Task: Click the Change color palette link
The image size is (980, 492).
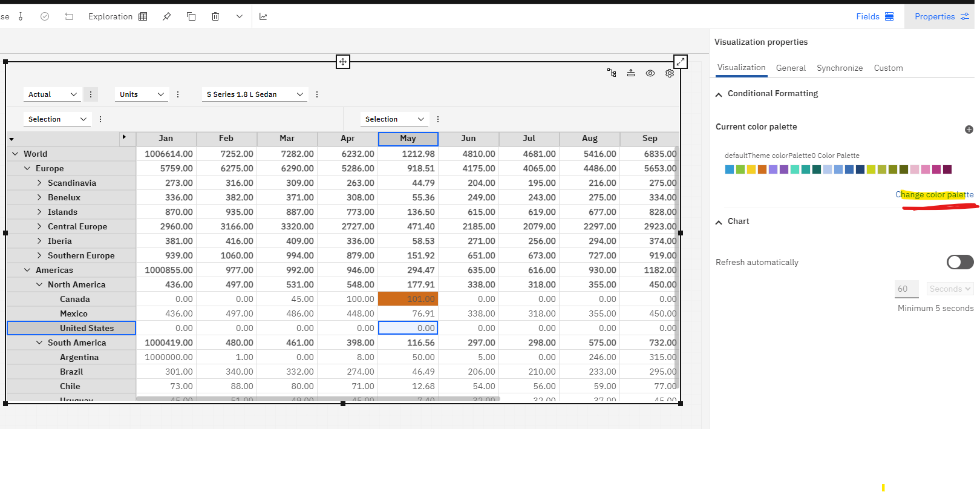Action: [934, 194]
